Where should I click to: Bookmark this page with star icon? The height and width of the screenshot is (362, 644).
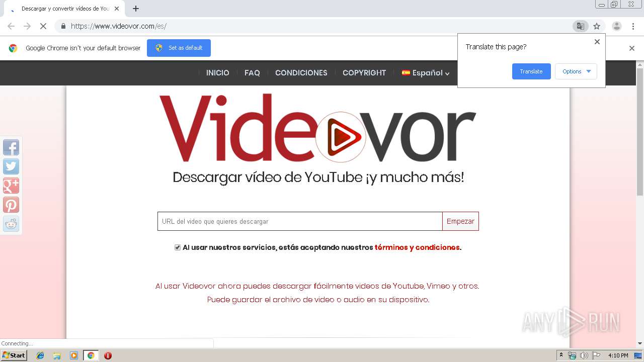pyautogui.click(x=597, y=26)
